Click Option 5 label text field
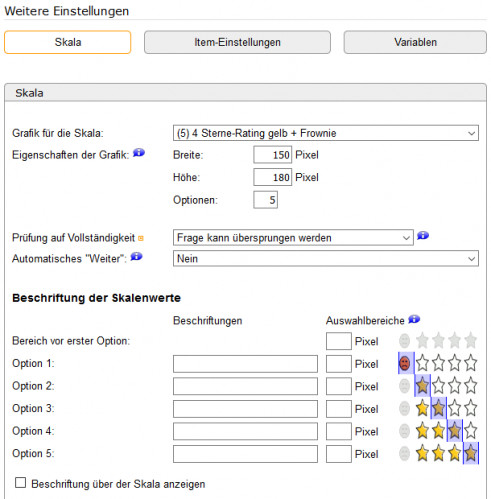 (x=245, y=454)
